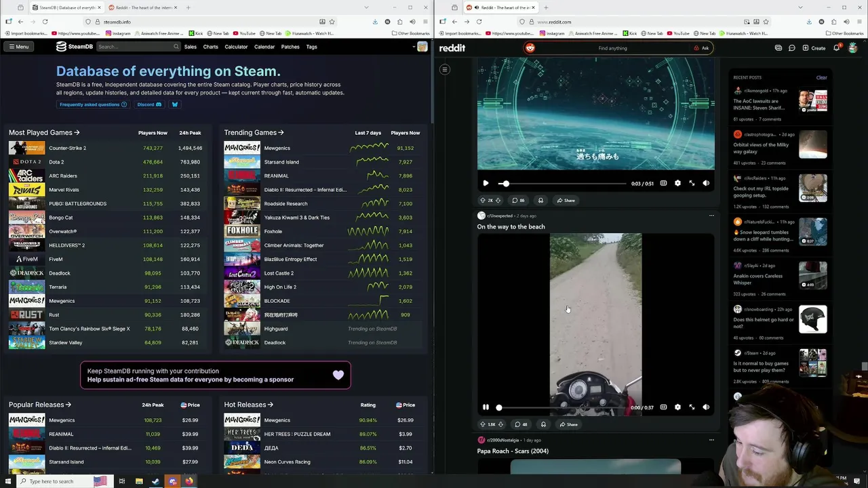The width and height of the screenshot is (868, 488).
Task: Open the SteamDB Menu button
Action: pos(18,47)
